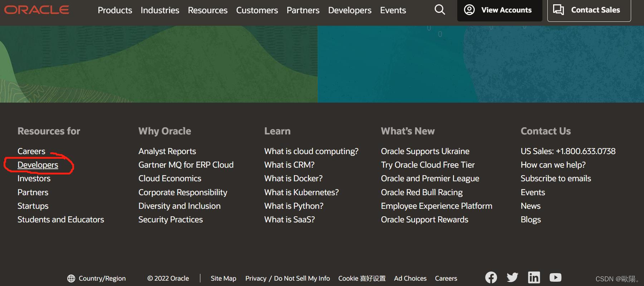644x286 pixels.
Task: Open the Events menu in header
Action: 393,10
